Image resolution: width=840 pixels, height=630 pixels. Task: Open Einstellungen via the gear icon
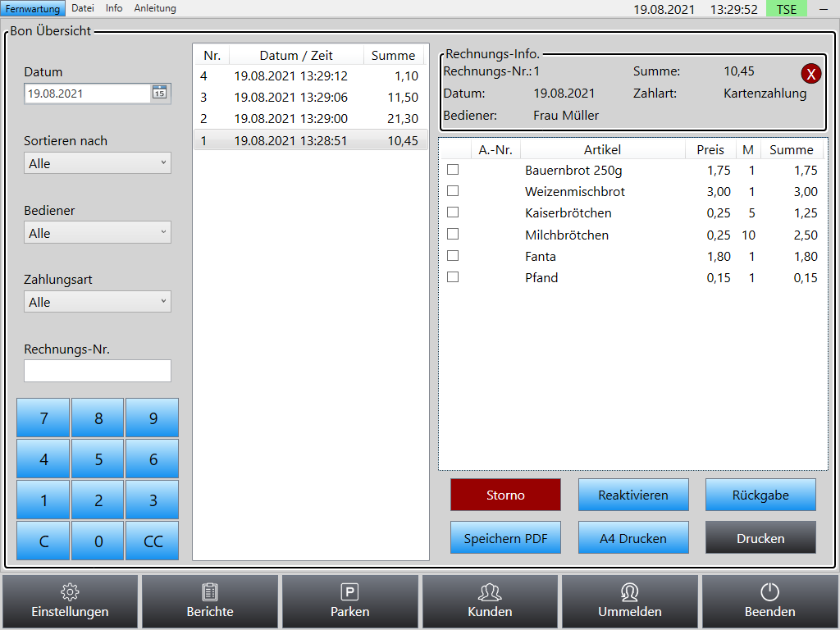coord(70,592)
